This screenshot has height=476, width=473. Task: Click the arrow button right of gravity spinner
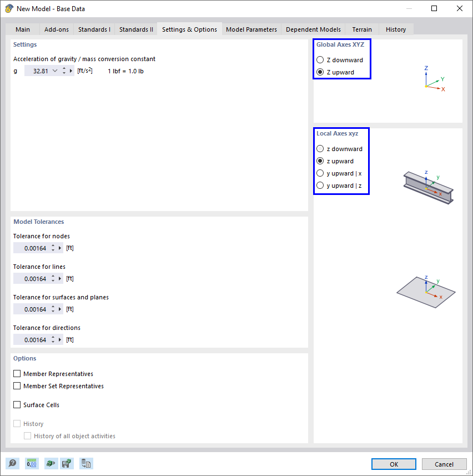point(71,71)
